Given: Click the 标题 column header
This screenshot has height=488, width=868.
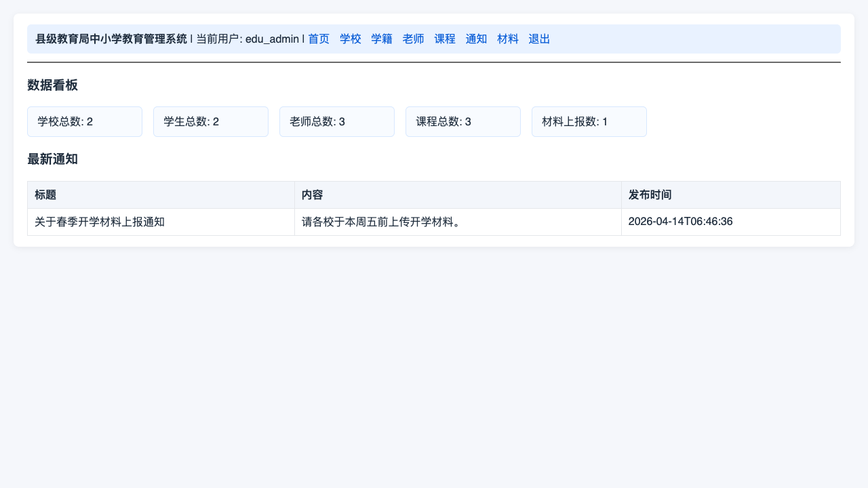Looking at the screenshot, I should tap(161, 195).
